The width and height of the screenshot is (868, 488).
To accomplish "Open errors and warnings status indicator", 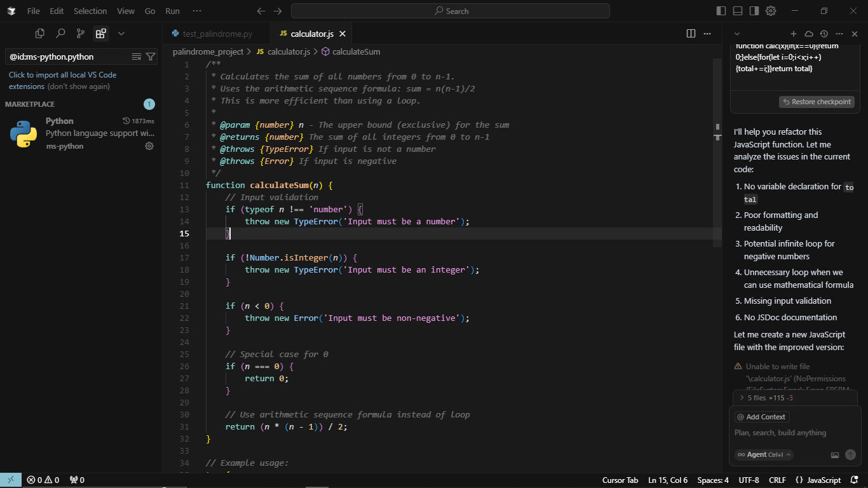I will click(43, 480).
